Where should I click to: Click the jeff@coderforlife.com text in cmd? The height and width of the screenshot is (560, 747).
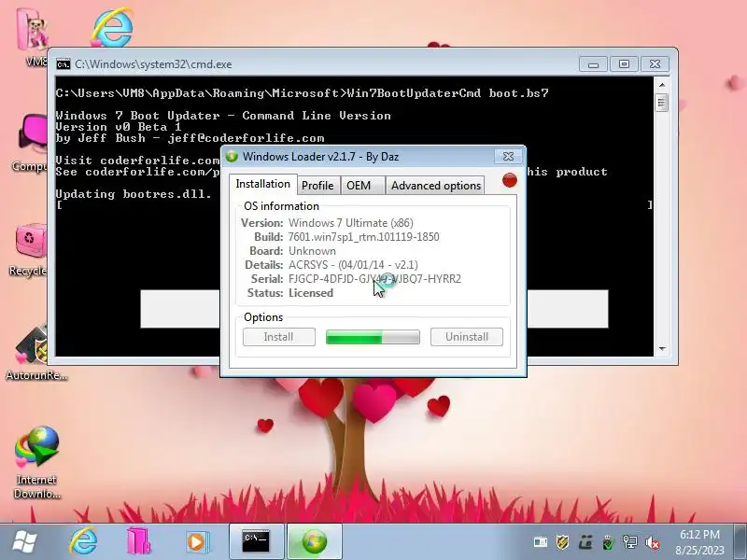point(246,138)
